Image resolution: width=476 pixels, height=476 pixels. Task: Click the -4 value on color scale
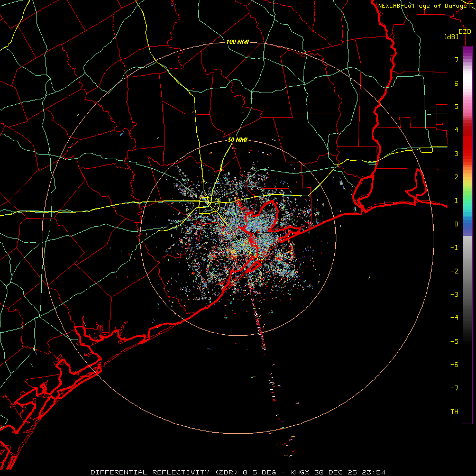click(454, 318)
